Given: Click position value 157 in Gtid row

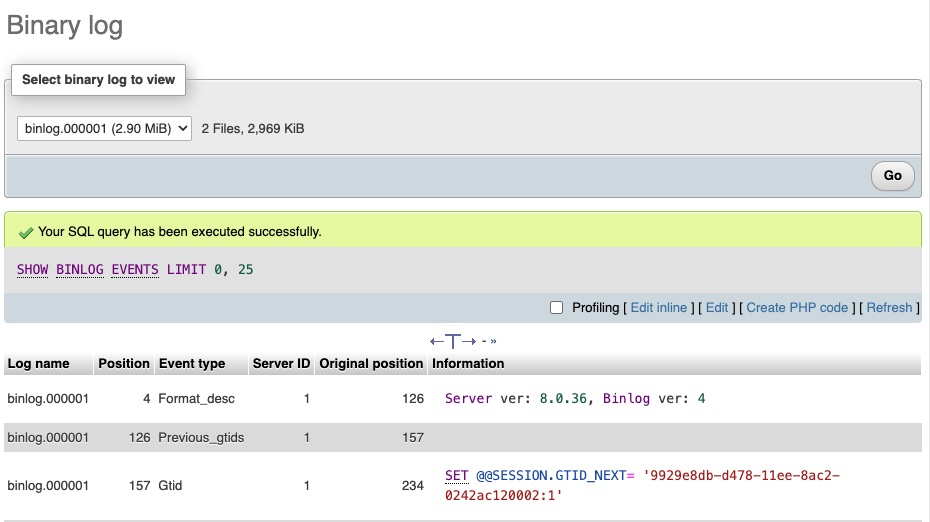Looking at the screenshot, I should coord(139,485).
